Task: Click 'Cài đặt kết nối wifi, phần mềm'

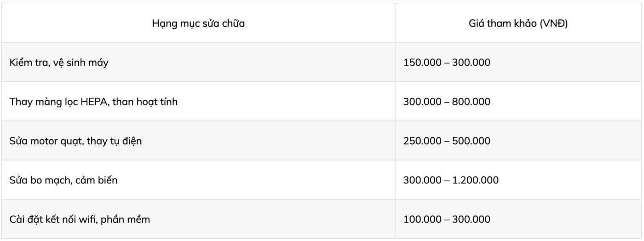Action: point(80,219)
